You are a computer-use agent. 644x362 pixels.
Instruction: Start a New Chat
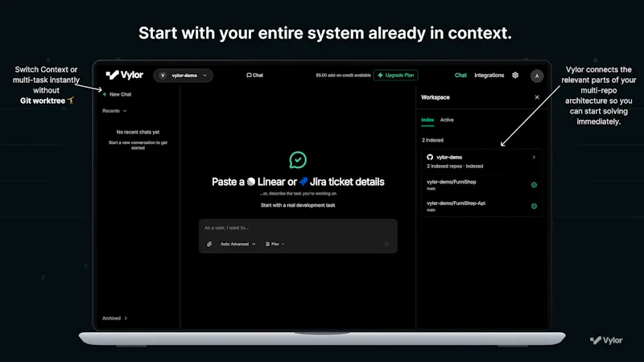(117, 94)
